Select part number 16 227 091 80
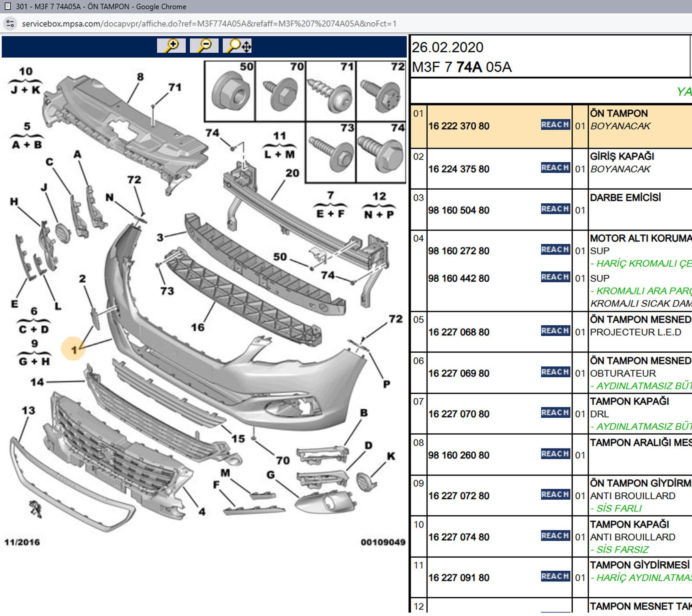 (459, 578)
